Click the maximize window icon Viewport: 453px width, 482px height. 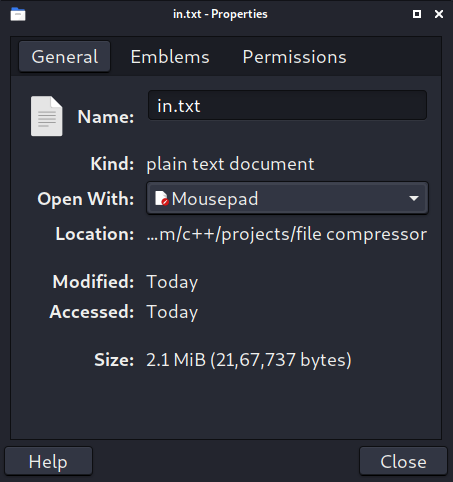(x=417, y=14)
